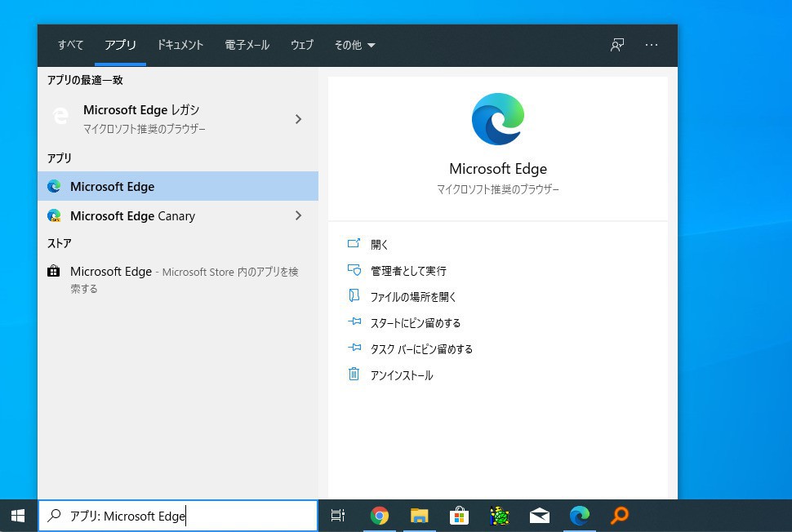Viewport: 792px width, 532px height.
Task: Expand the その他 dropdown filter
Action: click(x=354, y=45)
